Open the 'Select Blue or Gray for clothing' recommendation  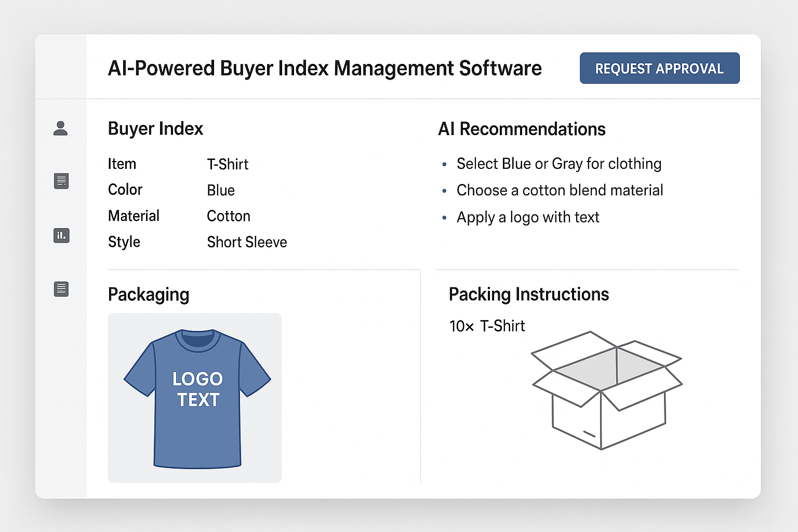[558, 164]
